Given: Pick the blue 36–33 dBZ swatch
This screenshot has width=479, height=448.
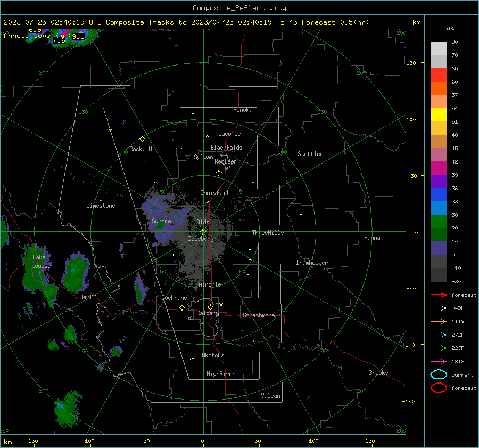Looking at the screenshot, I should point(439,195).
